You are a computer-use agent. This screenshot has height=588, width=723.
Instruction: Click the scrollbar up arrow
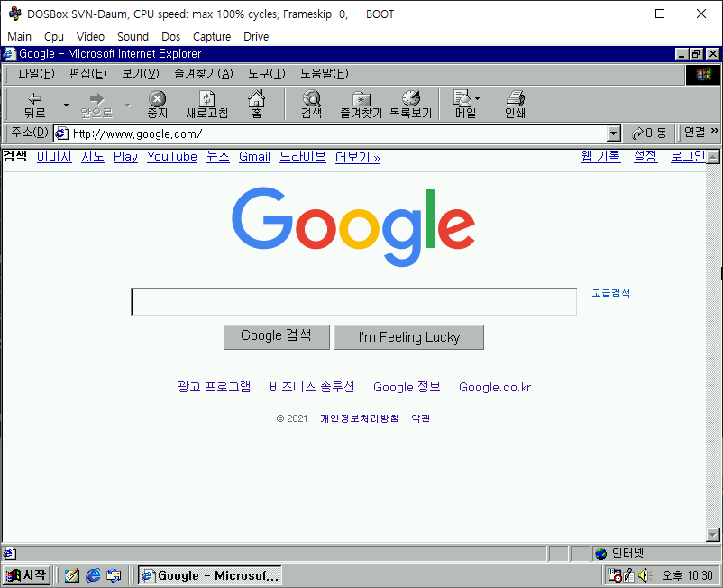713,157
